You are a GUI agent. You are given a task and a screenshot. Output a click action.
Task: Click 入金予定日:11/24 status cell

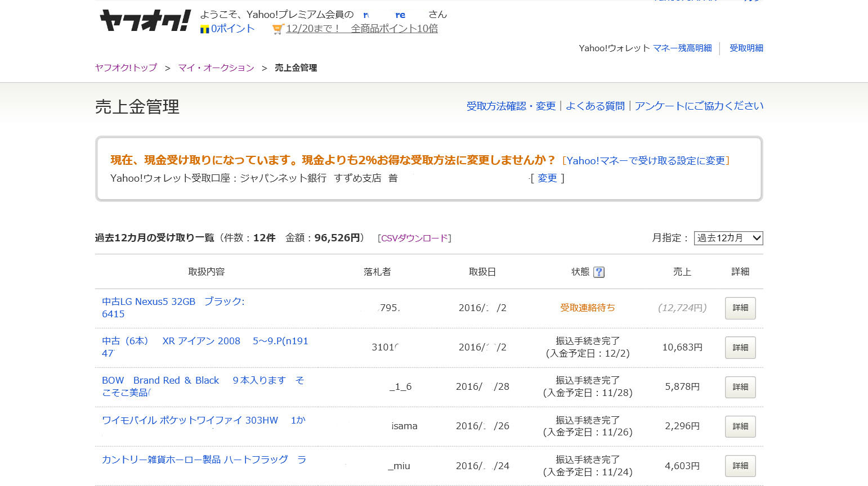tap(588, 466)
